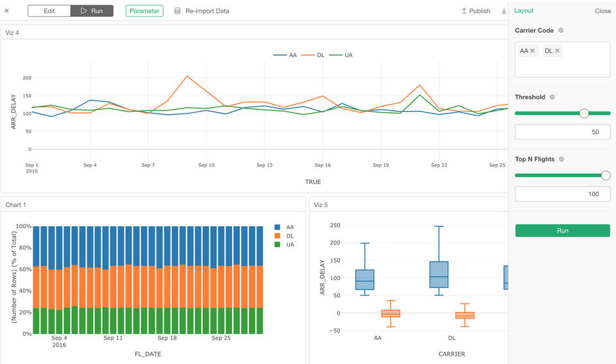Click the Threshold label

coord(530,97)
